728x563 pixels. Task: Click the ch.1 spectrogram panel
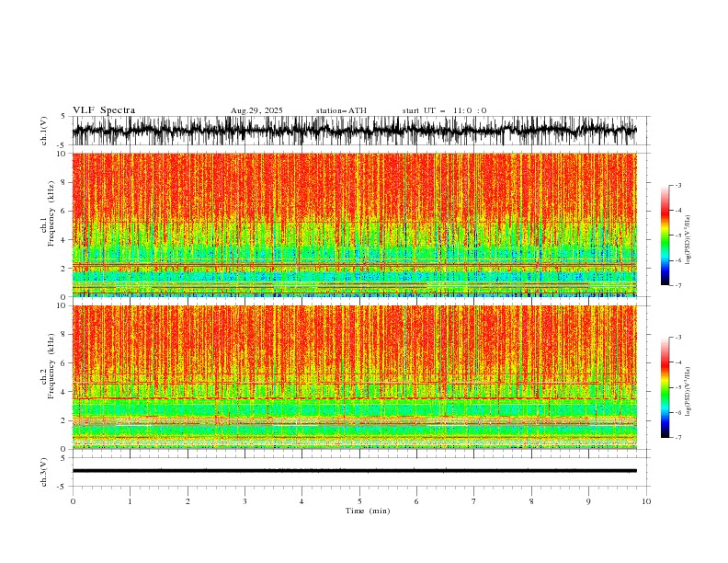point(355,224)
